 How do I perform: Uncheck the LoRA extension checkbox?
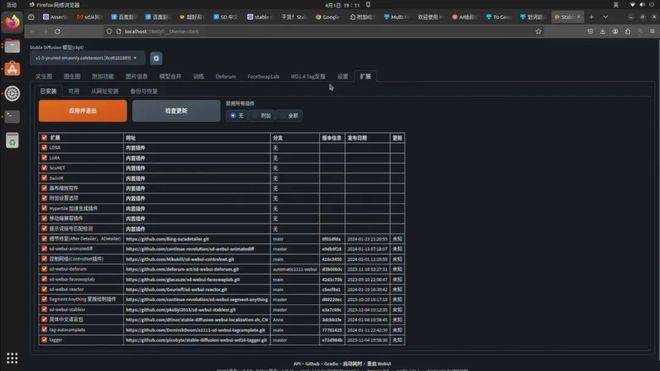[x=44, y=158]
